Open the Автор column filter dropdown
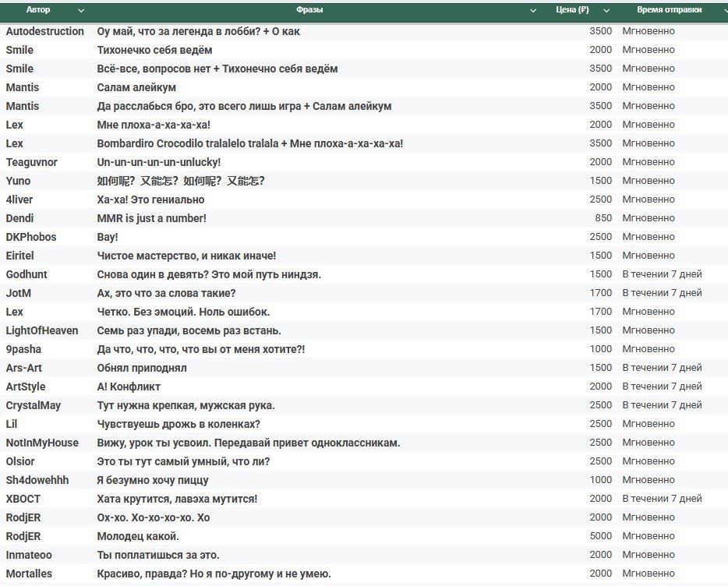The height and width of the screenshot is (586, 728). tap(81, 11)
